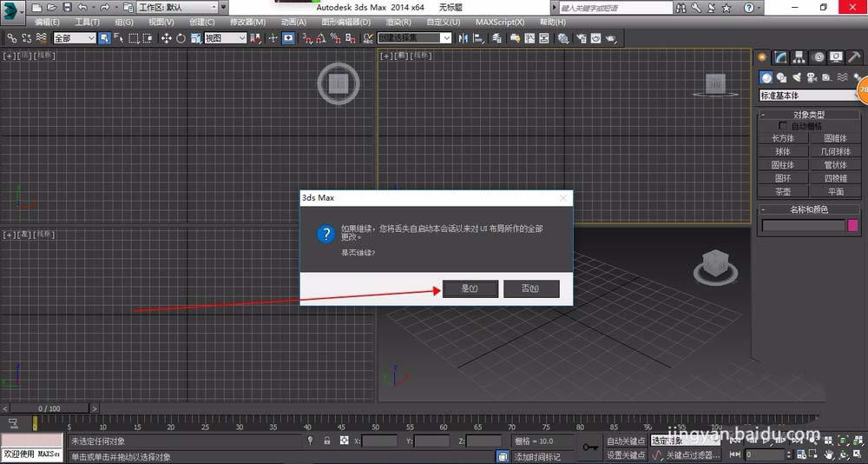Select the Shapes category icon
Image resolution: width=868 pixels, height=464 pixels.
pyautogui.click(x=781, y=77)
